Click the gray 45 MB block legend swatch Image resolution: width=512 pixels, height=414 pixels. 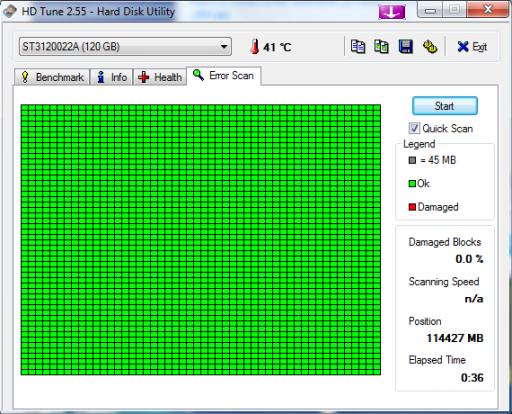[x=412, y=160]
